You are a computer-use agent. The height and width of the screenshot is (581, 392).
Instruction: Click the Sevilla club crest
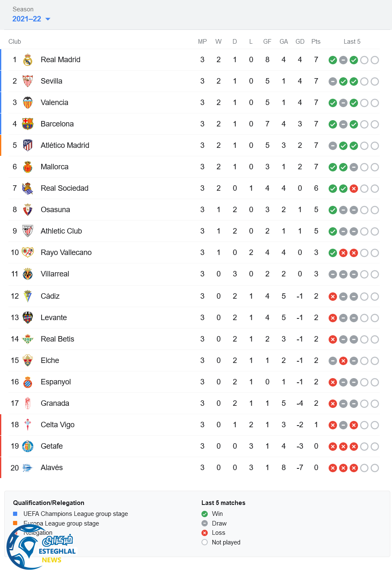[x=28, y=81]
